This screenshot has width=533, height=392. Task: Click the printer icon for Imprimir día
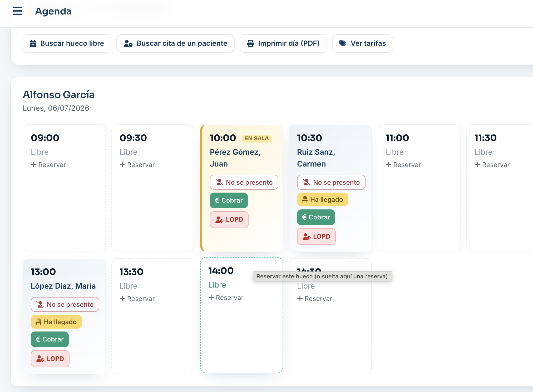tap(250, 43)
